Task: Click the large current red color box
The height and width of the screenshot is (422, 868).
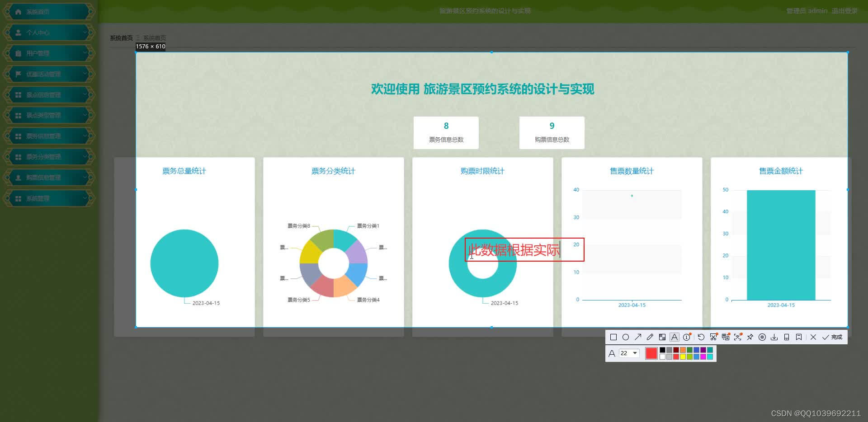Action: point(651,353)
